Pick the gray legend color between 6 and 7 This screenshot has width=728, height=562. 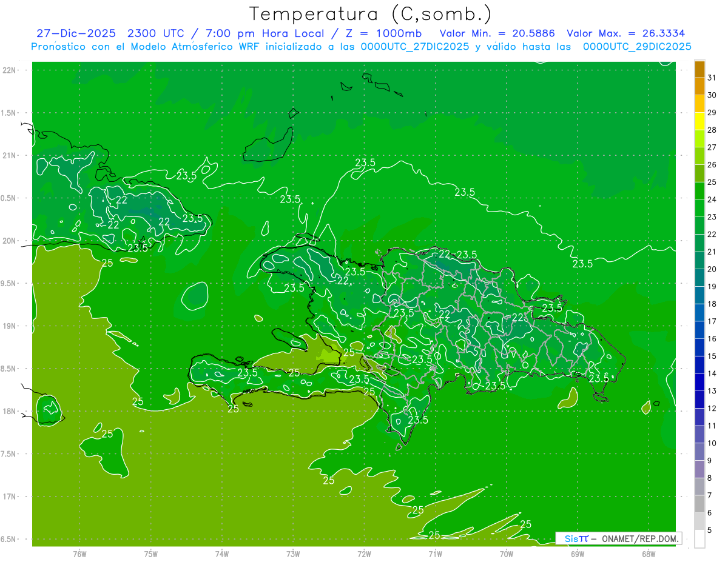click(699, 504)
